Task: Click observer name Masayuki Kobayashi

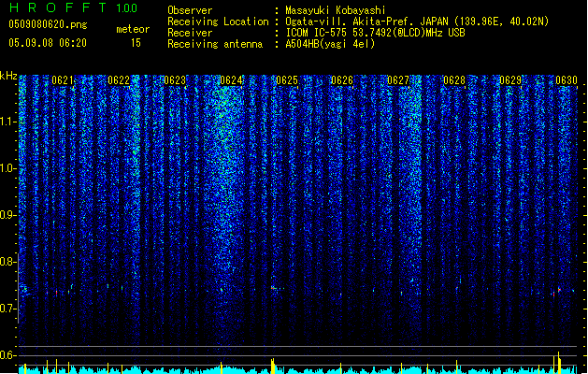Action: click(336, 10)
